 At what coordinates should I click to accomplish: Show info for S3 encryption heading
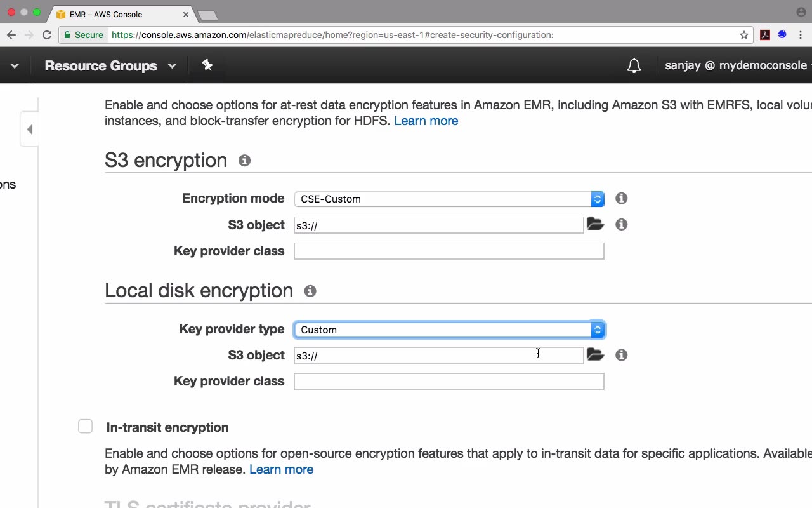(244, 161)
